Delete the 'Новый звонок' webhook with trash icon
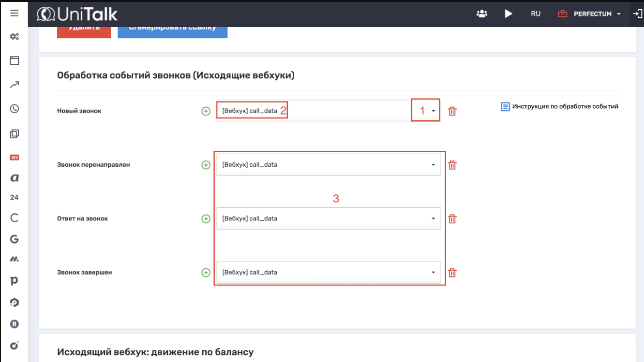Viewport: 644px width, 362px height. pyautogui.click(x=452, y=111)
